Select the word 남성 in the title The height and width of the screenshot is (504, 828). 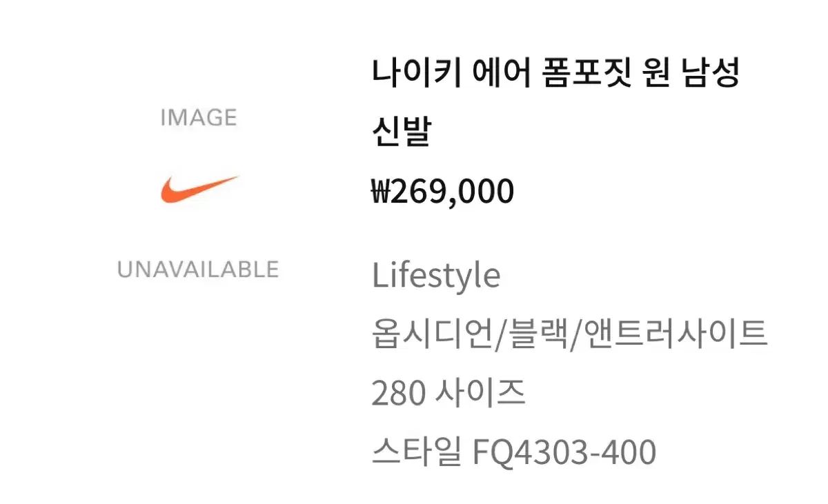(711, 73)
